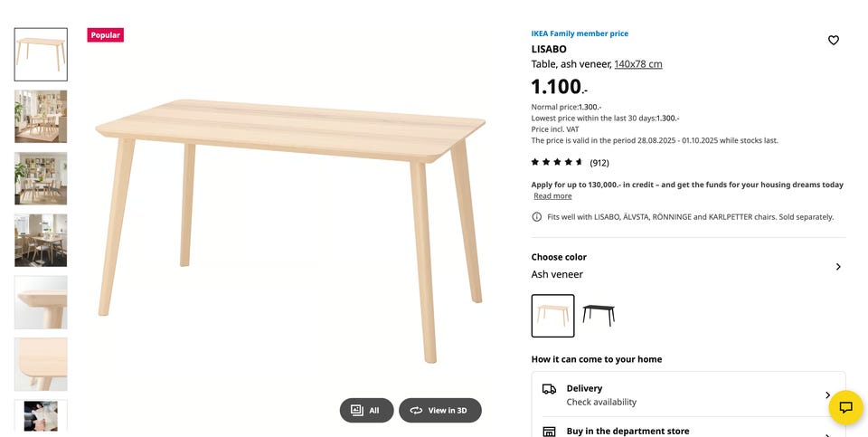Click the Popular badge on the image
868x437 pixels.
click(x=105, y=35)
